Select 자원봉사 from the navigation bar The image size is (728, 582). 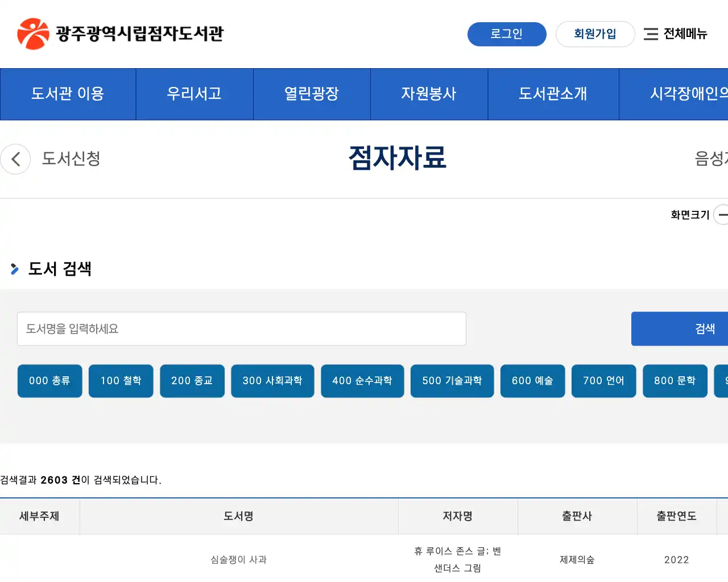point(429,94)
